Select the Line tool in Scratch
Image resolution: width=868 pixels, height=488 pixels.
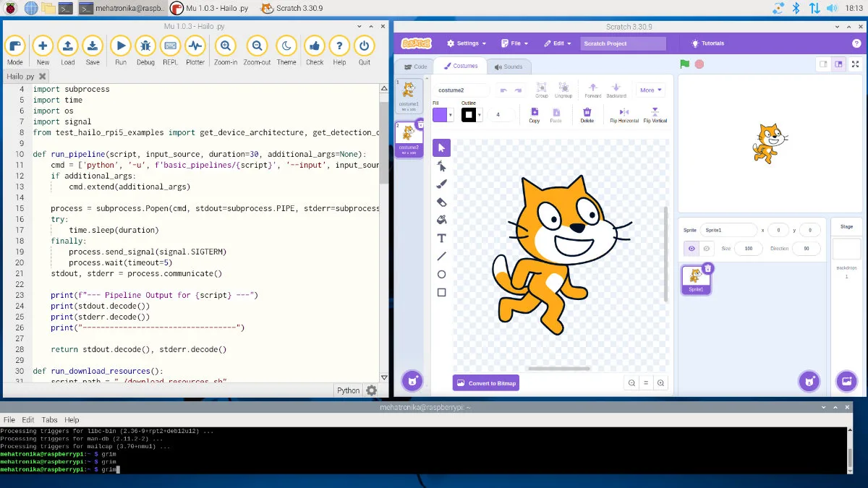(x=442, y=257)
